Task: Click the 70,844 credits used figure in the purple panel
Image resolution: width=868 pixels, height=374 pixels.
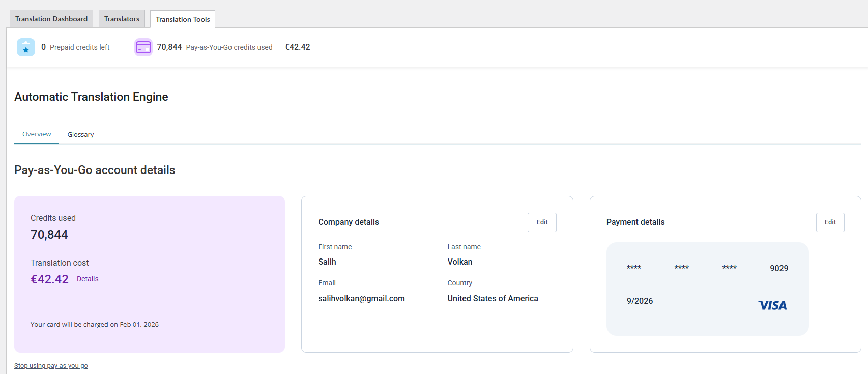Action: (49, 235)
